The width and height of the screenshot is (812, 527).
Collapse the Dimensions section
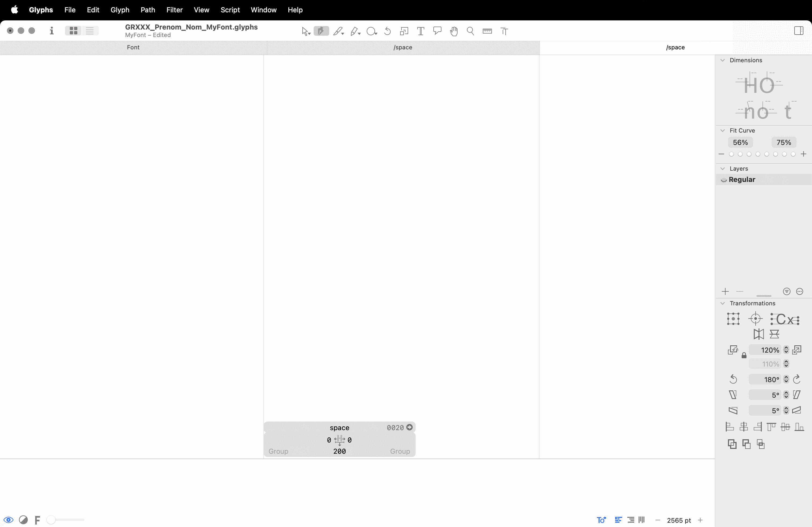[722, 60]
